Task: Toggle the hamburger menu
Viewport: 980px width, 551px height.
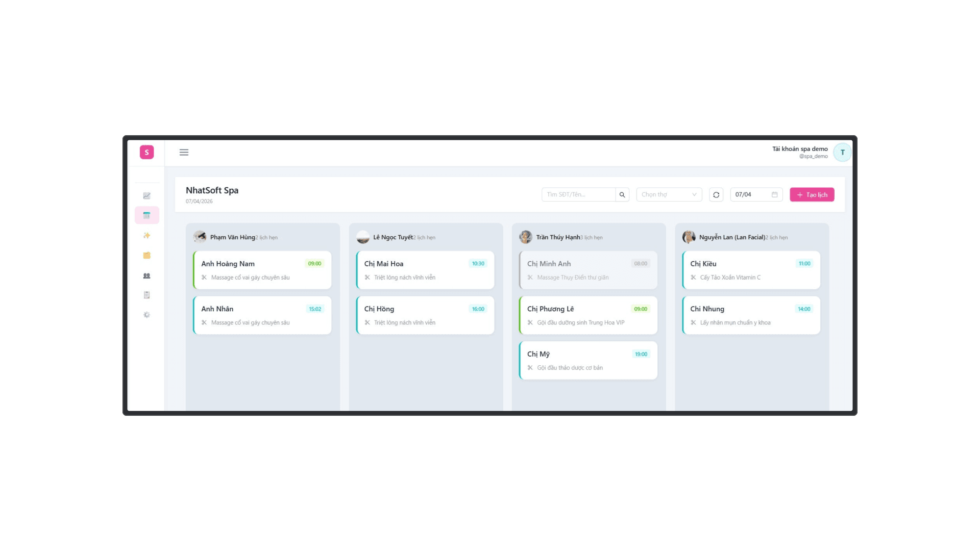Action: (184, 153)
